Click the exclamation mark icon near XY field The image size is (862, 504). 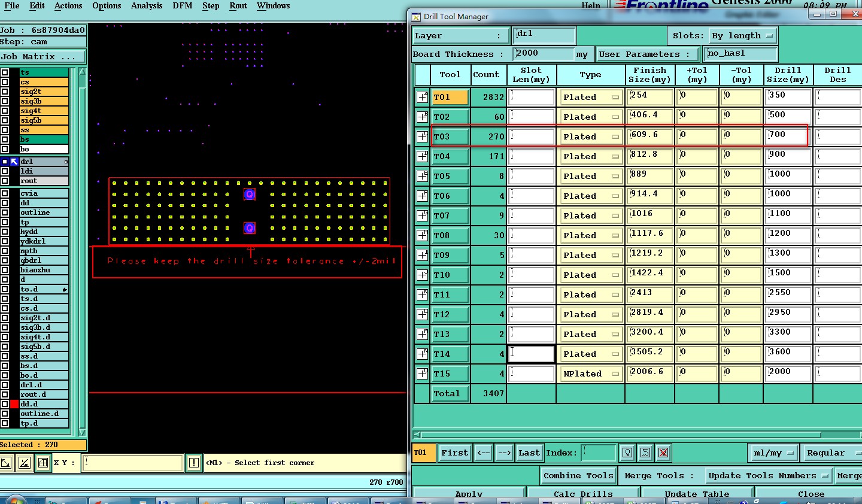tap(194, 463)
